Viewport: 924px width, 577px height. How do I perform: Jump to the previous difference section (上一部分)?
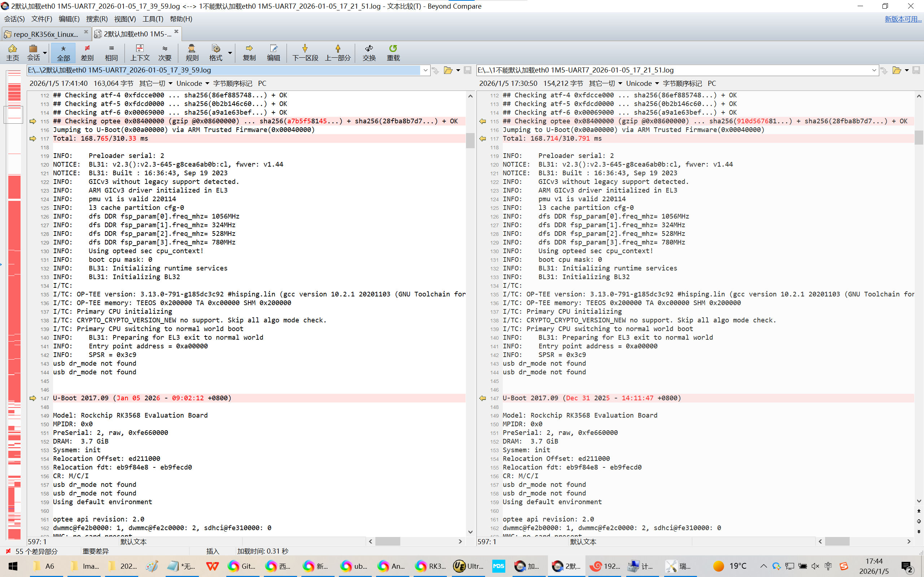(x=337, y=52)
